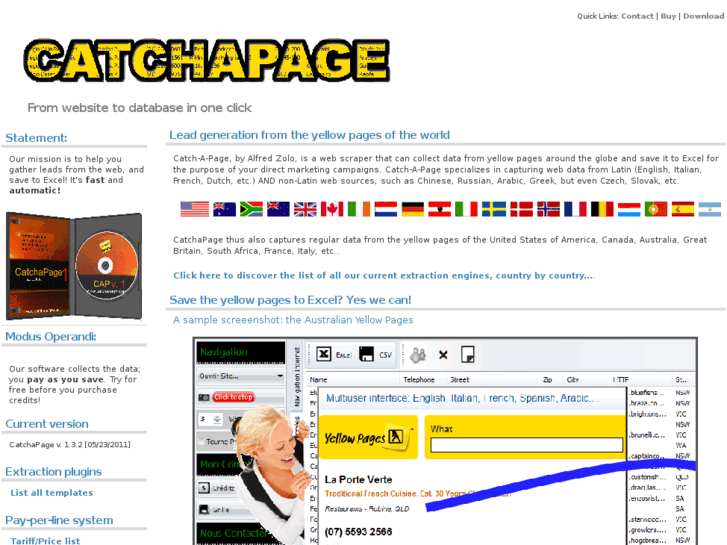Click the United States flag

(x=195, y=209)
